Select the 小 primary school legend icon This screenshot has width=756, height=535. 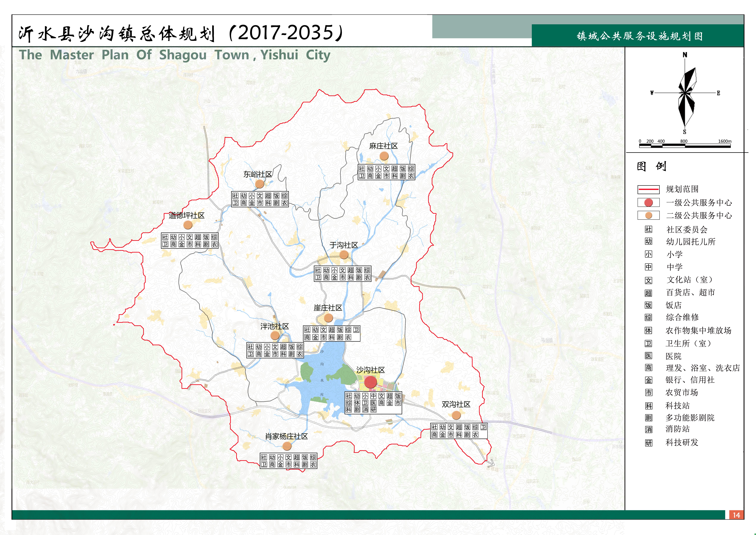[x=648, y=254]
